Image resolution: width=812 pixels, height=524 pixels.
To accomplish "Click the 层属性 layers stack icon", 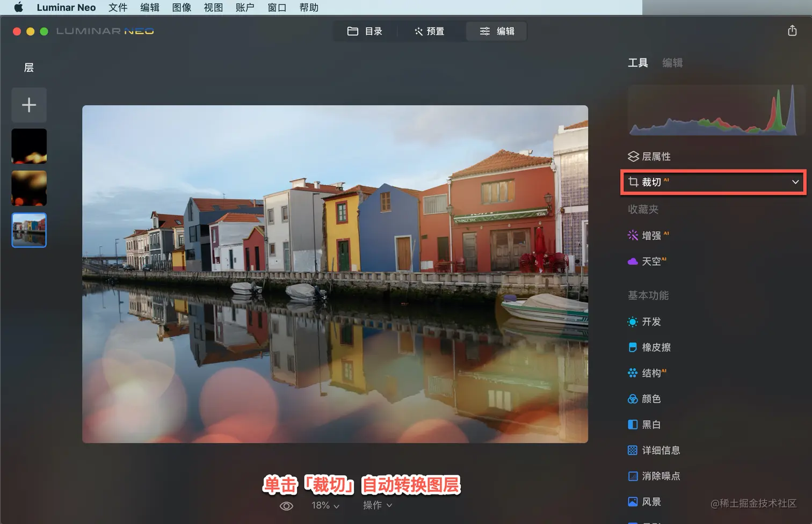I will 633,156.
